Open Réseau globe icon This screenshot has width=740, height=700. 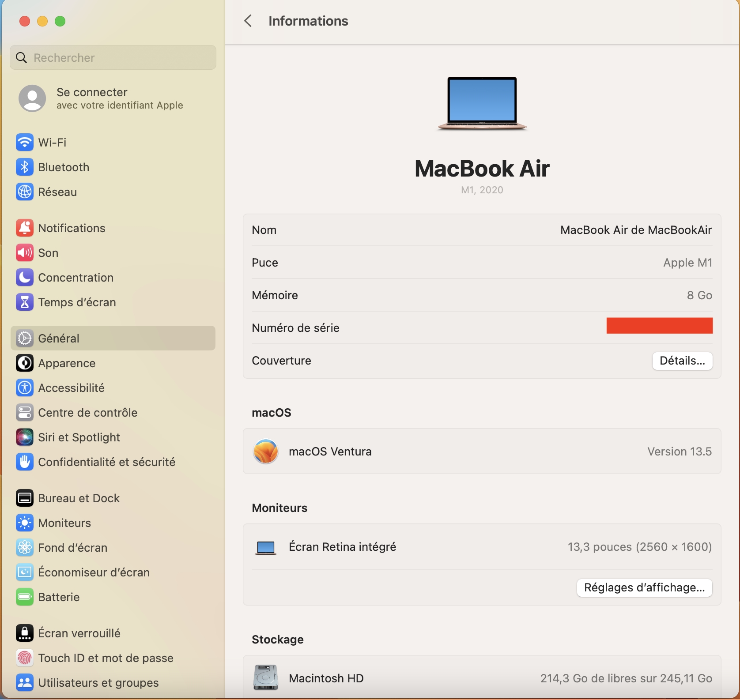(25, 192)
